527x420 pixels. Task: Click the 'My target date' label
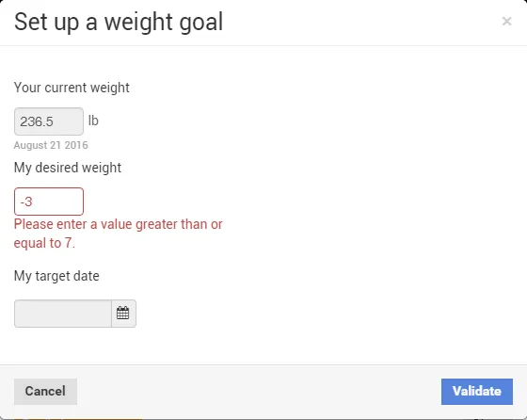coord(56,276)
